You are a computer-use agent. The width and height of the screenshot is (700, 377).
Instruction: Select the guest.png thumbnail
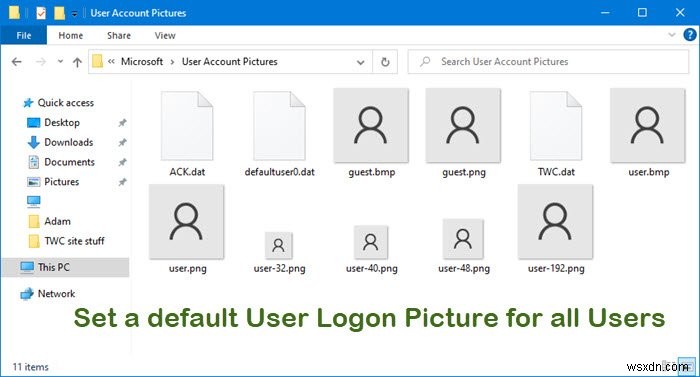coord(463,126)
